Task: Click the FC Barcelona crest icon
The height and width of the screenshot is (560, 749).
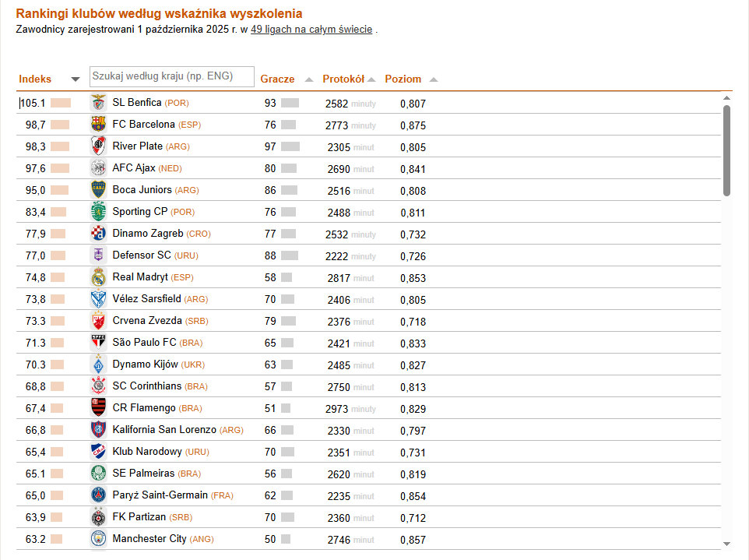Action: 98,125
